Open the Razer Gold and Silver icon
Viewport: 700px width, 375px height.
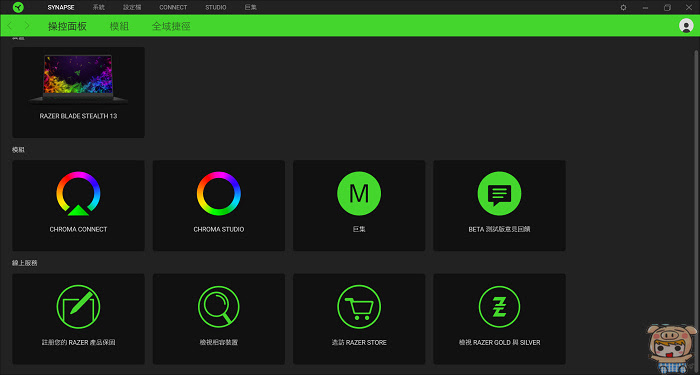499,307
